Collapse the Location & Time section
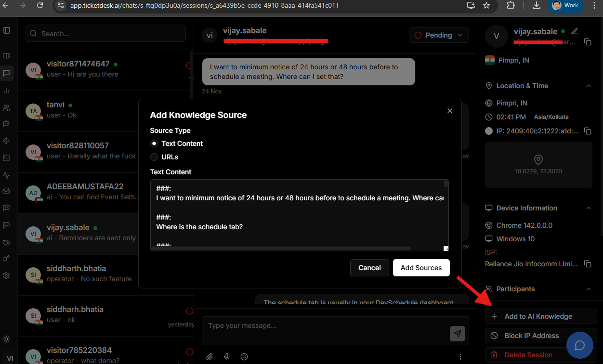Image resolution: width=603 pixels, height=364 pixels. (588, 86)
